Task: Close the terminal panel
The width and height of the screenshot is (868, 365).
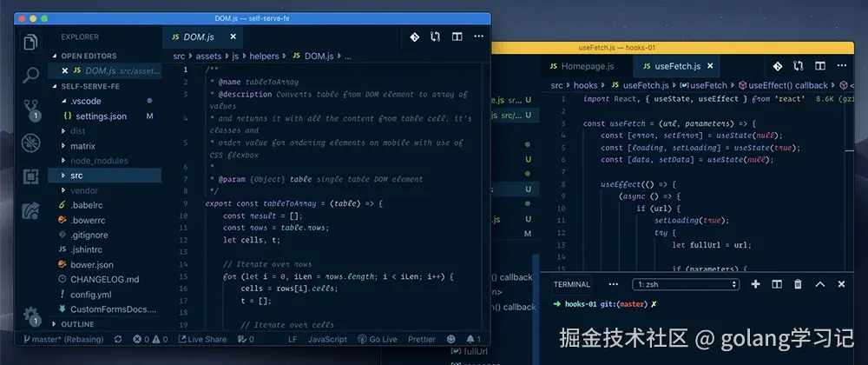Action: coord(841,284)
